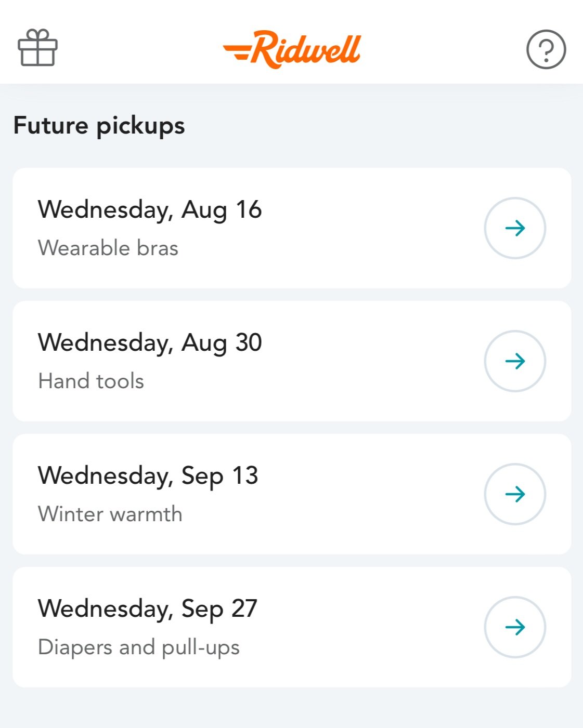
Task: Tap the Diapers and pull-ups label
Action: click(139, 647)
